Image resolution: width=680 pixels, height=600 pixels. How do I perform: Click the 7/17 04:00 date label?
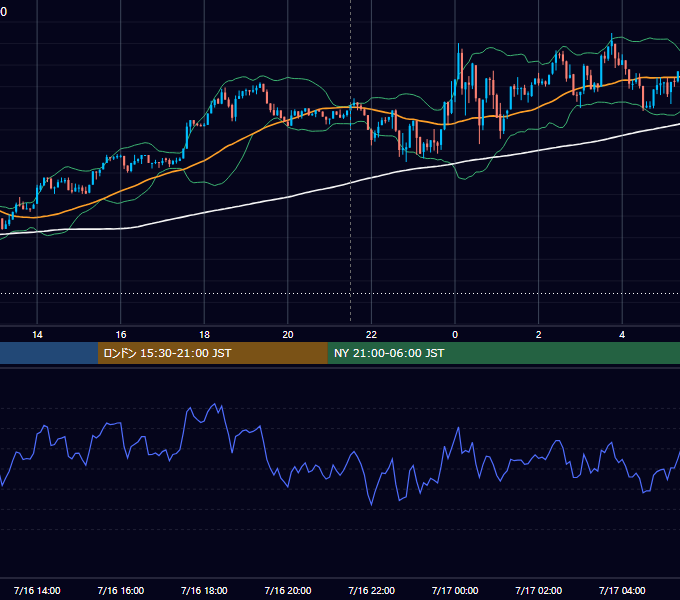point(622,590)
